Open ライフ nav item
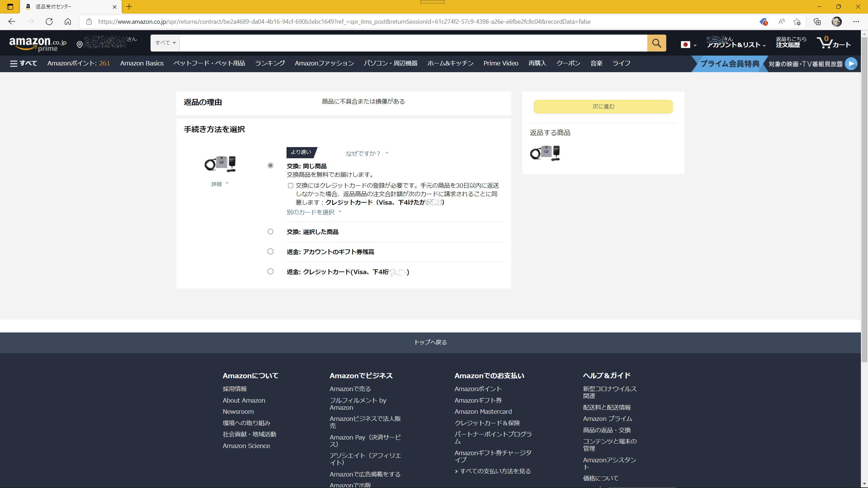The width and height of the screenshot is (868, 488). pyautogui.click(x=621, y=63)
